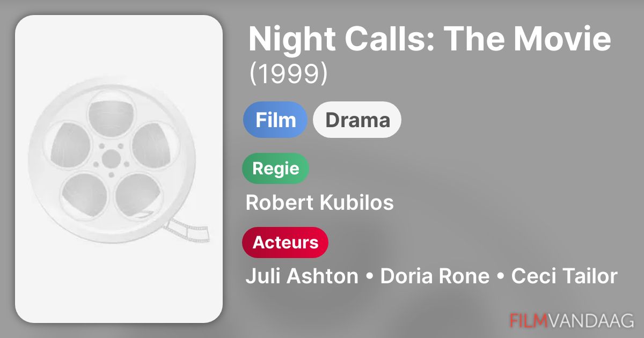644x338 pixels.
Task: Click the red Acteurs label
Action: tap(285, 243)
